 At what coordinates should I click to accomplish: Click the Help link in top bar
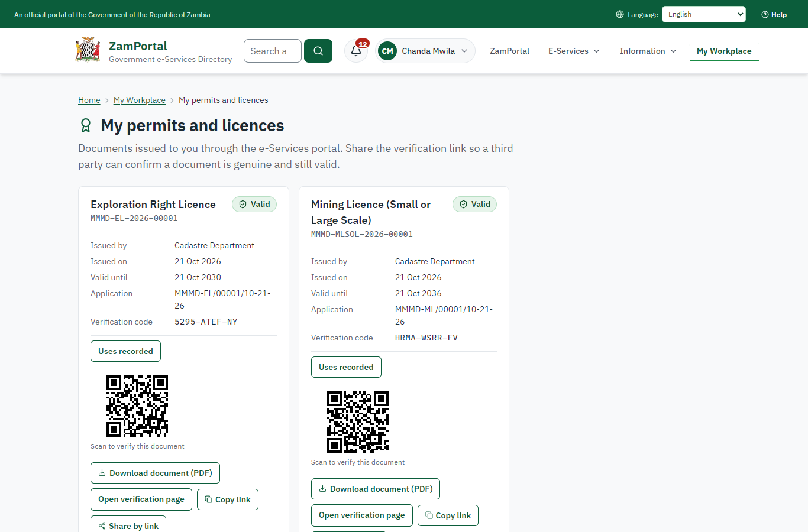774,15
